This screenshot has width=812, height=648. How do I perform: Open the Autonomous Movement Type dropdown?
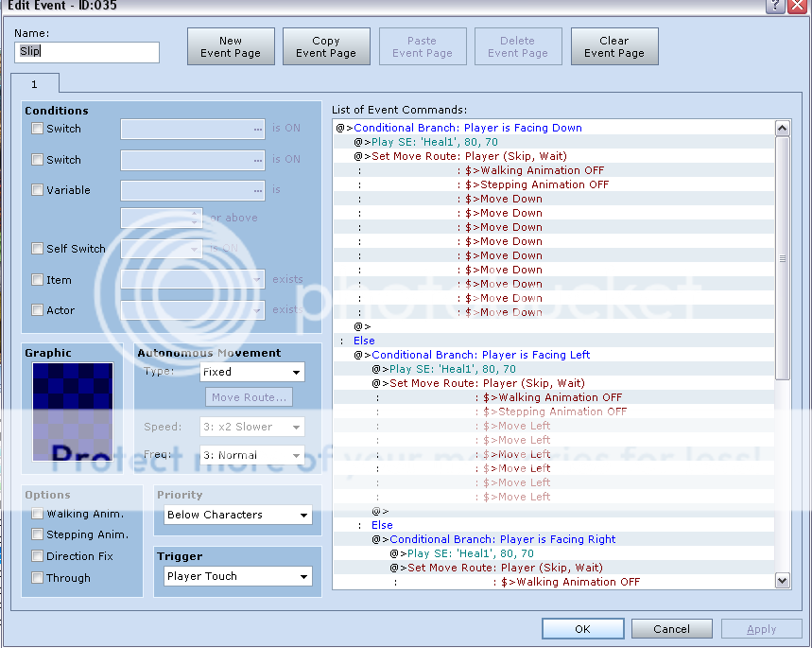(x=251, y=373)
